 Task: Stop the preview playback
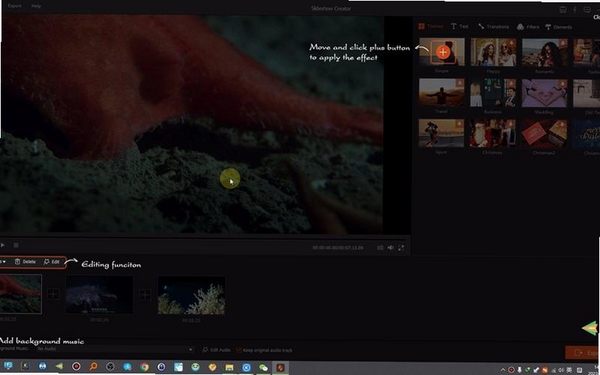(x=16, y=245)
